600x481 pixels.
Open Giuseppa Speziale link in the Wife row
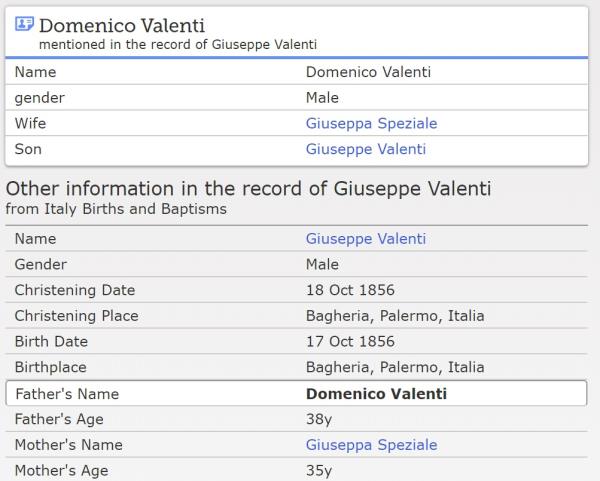[x=371, y=124]
